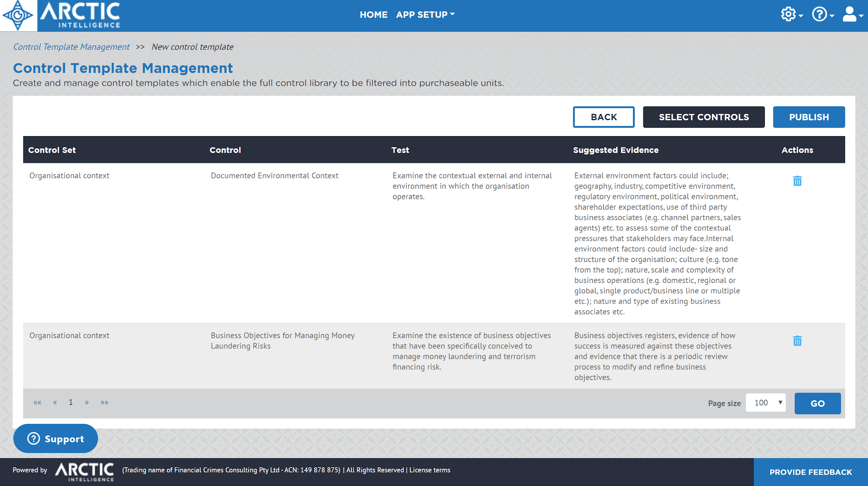Image resolution: width=868 pixels, height=486 pixels.
Task: Click the Control column header
Action: [x=225, y=150]
